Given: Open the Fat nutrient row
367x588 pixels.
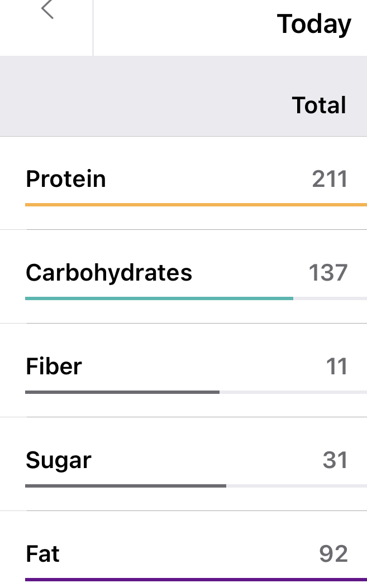Looking at the screenshot, I should click(43, 554).
